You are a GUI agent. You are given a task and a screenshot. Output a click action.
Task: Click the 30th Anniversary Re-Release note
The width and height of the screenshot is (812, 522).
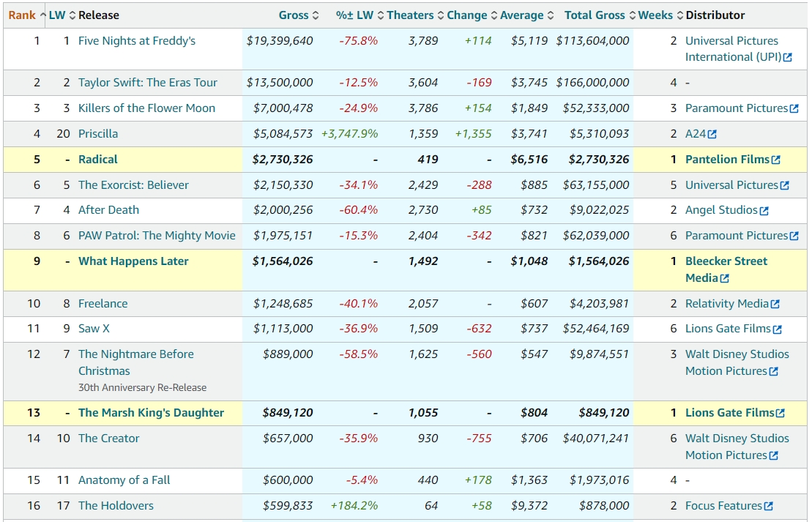[x=142, y=388]
